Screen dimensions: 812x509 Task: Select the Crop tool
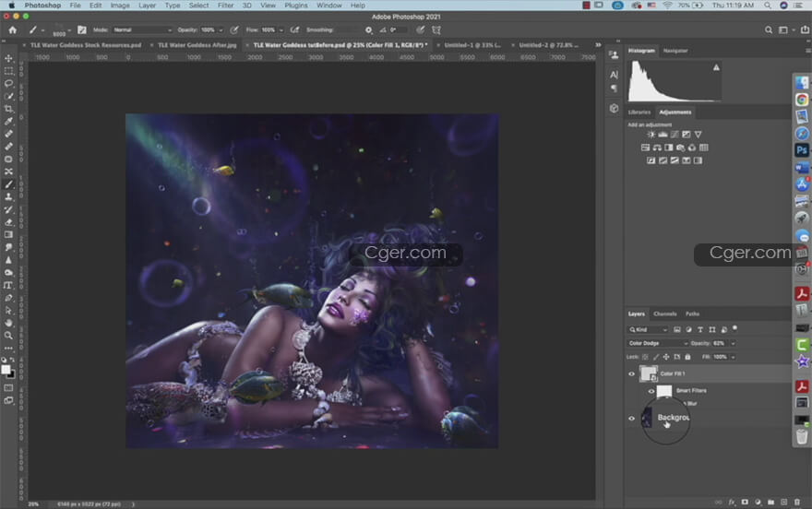[x=9, y=109]
